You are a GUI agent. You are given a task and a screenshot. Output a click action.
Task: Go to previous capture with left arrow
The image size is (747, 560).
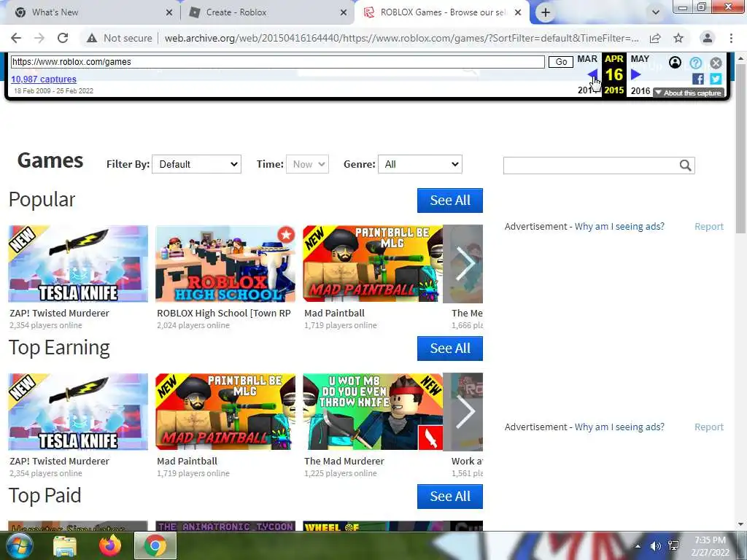[592, 74]
